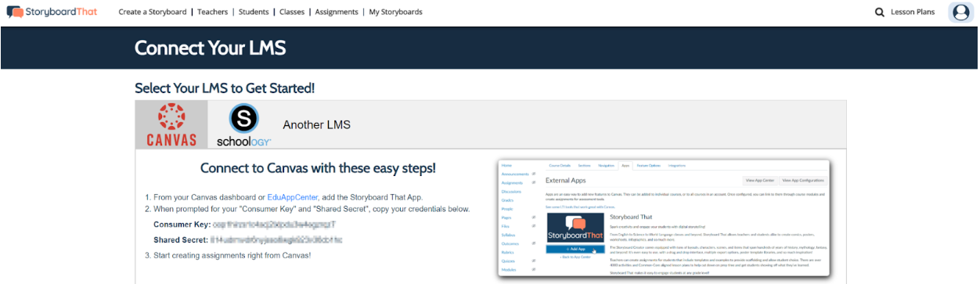980x284 pixels.
Task: Open the Classes menu item
Action: (x=291, y=12)
